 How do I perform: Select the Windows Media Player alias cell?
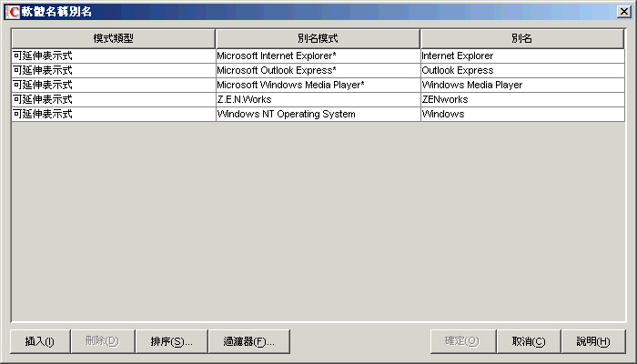pyautogui.click(x=522, y=85)
